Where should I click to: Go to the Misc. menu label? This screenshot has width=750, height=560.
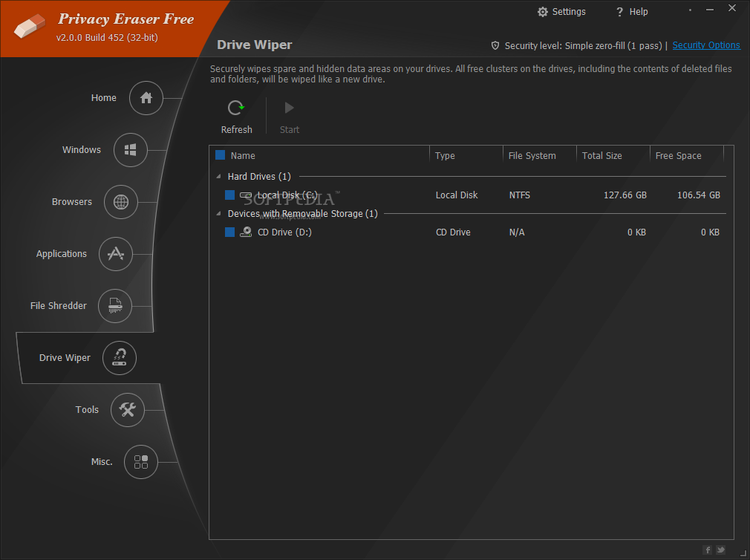coord(102,461)
